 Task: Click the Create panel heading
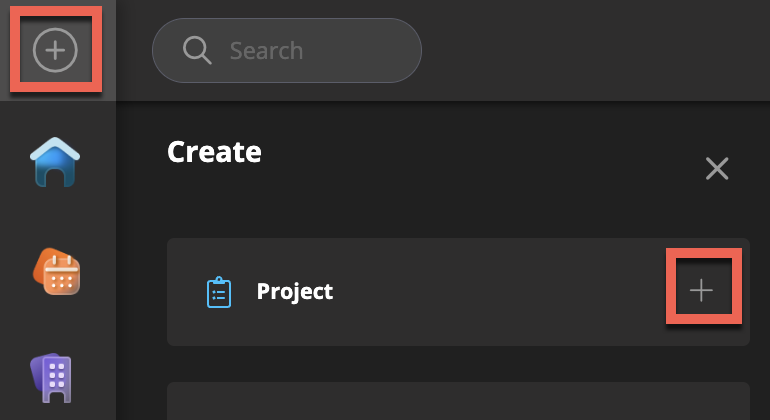coord(214,152)
